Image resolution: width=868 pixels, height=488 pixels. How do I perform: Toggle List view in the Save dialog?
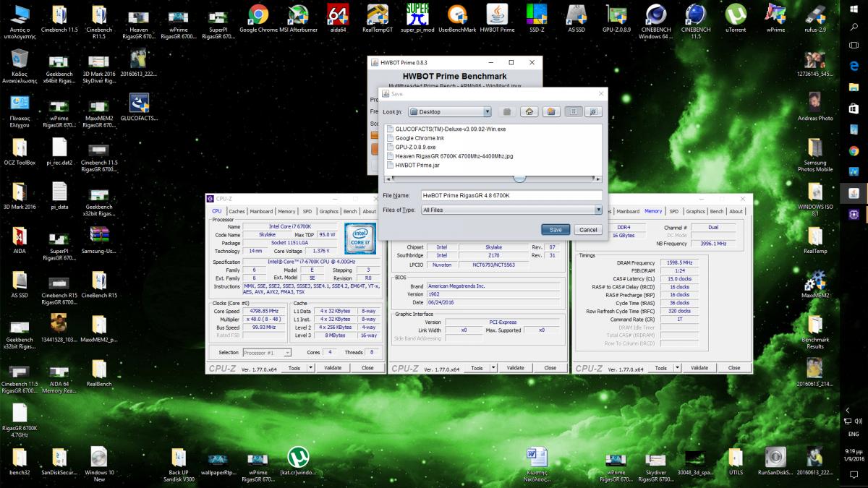pyautogui.click(x=573, y=111)
